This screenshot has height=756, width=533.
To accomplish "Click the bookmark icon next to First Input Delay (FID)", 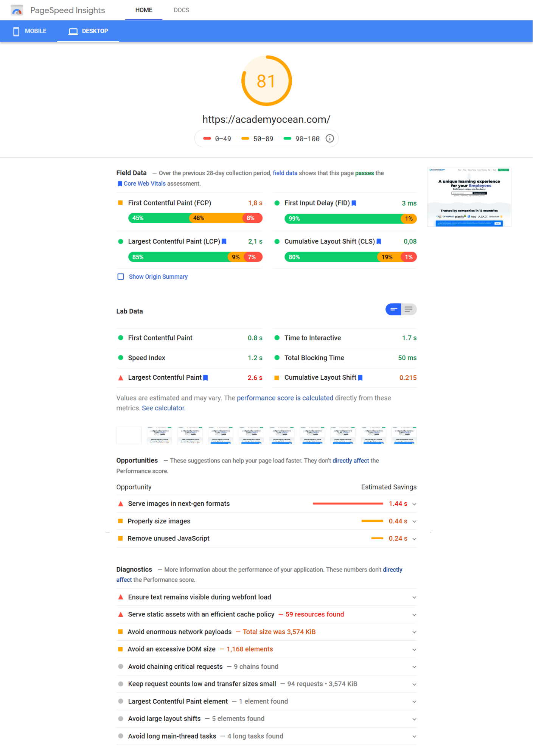I will tap(354, 203).
